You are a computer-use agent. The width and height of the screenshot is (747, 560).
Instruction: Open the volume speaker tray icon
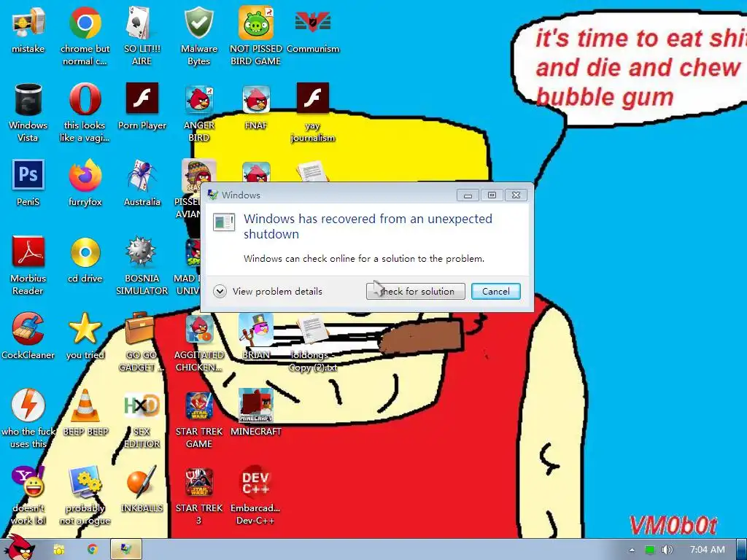pyautogui.click(x=667, y=550)
